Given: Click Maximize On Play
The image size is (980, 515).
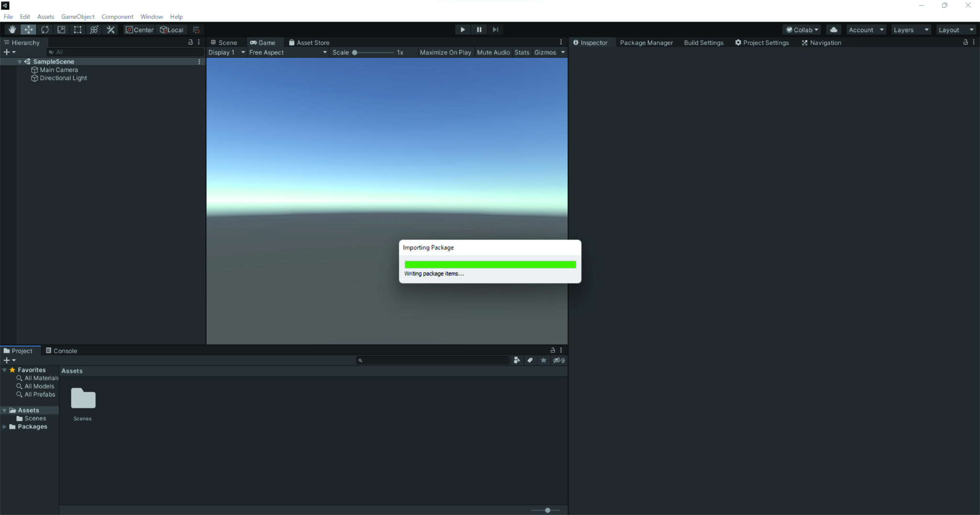Looking at the screenshot, I should pyautogui.click(x=445, y=52).
